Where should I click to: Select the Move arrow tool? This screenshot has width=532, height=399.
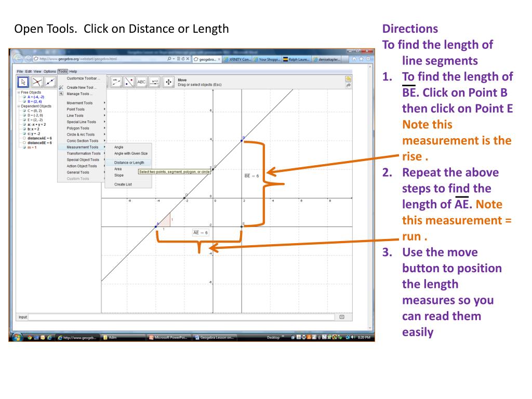click(23, 82)
